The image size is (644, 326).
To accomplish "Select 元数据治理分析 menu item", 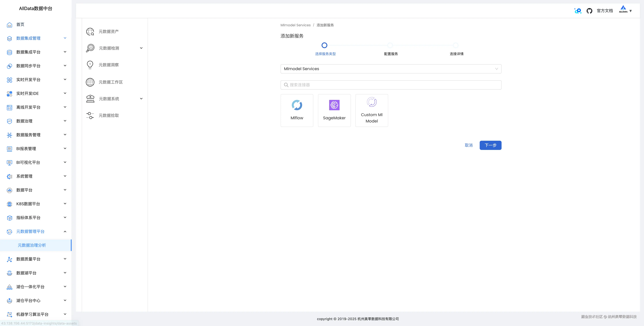I will coord(32,245).
